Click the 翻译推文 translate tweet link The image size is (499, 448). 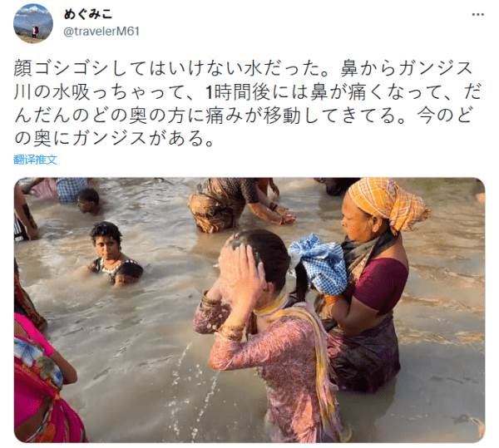[35, 160]
